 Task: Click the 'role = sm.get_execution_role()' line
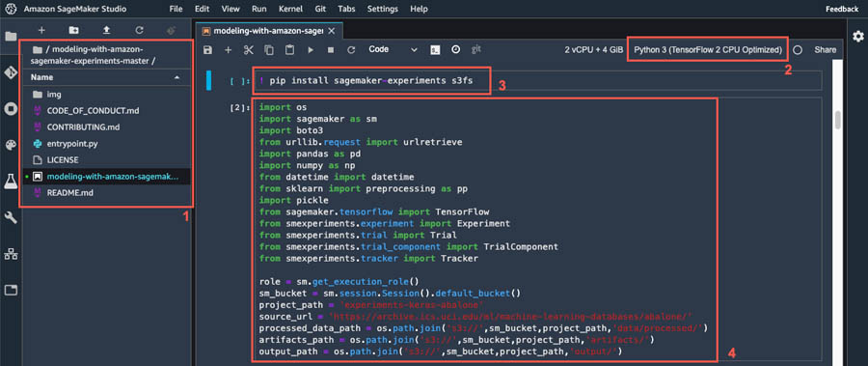coord(339,281)
